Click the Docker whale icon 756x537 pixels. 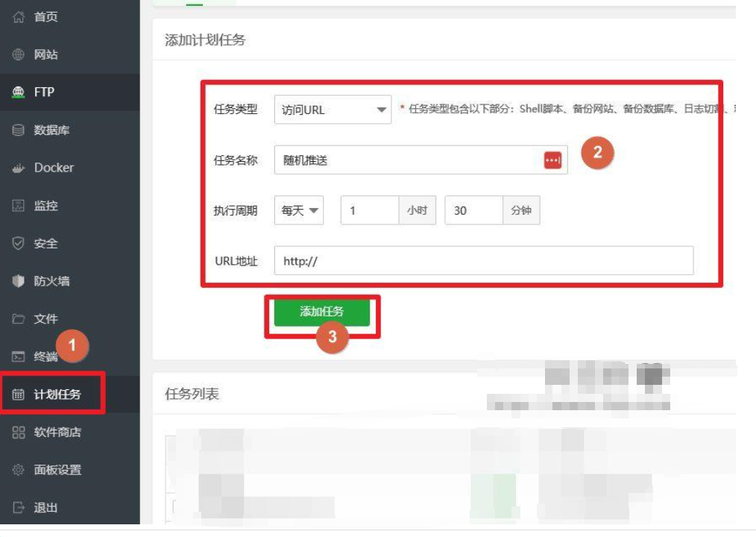pos(19,168)
